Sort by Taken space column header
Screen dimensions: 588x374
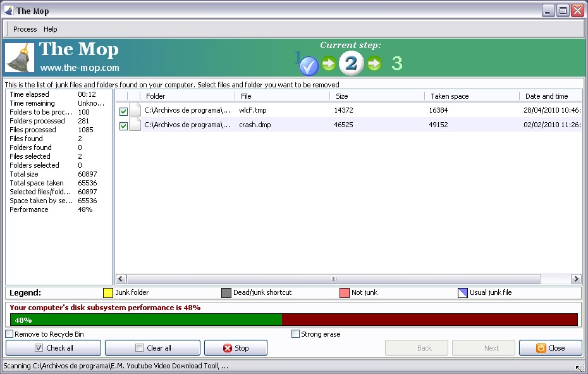point(472,96)
